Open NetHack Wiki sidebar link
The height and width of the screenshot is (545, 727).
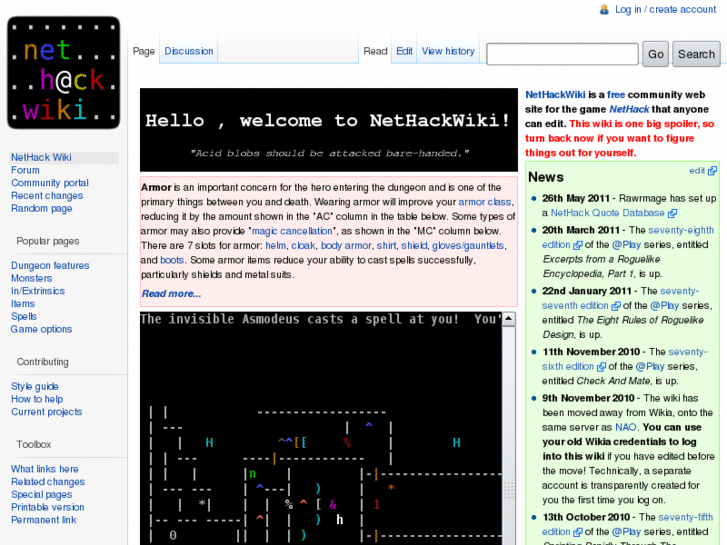point(41,157)
